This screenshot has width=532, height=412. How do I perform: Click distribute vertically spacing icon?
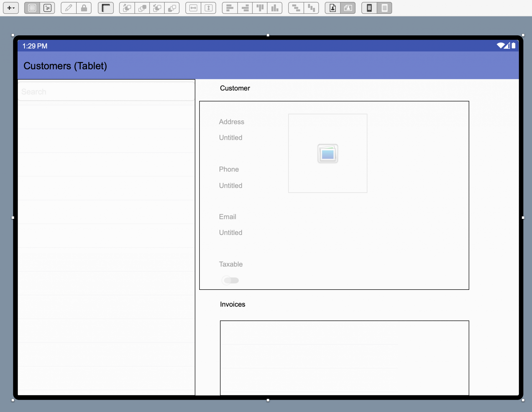[x=296, y=8]
